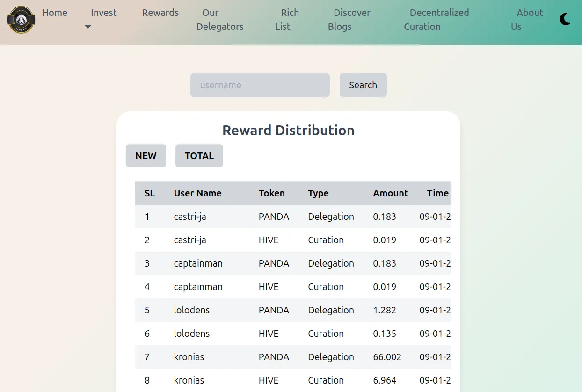Click the Token column header
This screenshot has width=582, height=392.
click(272, 193)
